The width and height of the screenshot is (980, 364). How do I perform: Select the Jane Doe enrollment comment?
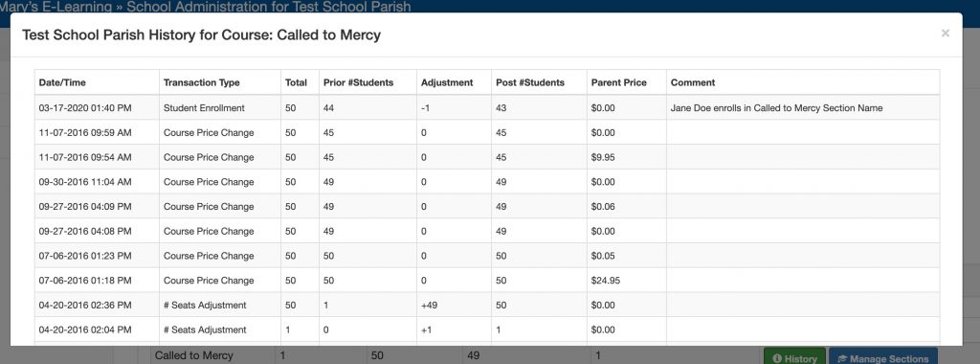click(x=776, y=107)
